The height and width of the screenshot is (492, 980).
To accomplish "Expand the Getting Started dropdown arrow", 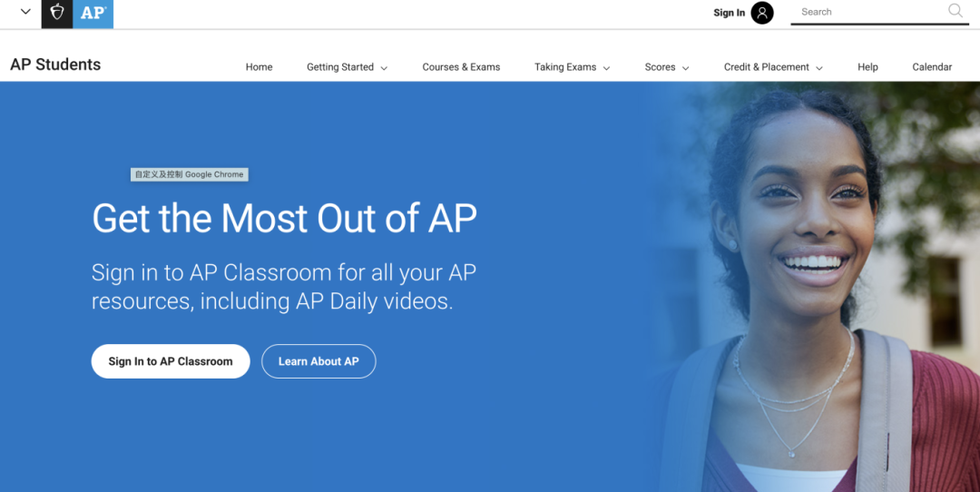I will tap(384, 68).
